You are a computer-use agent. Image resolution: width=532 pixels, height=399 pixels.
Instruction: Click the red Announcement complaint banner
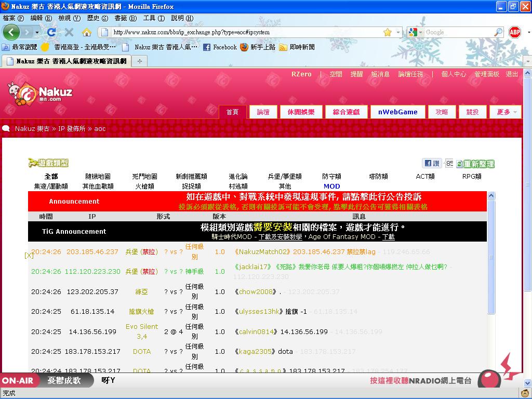pos(257,201)
